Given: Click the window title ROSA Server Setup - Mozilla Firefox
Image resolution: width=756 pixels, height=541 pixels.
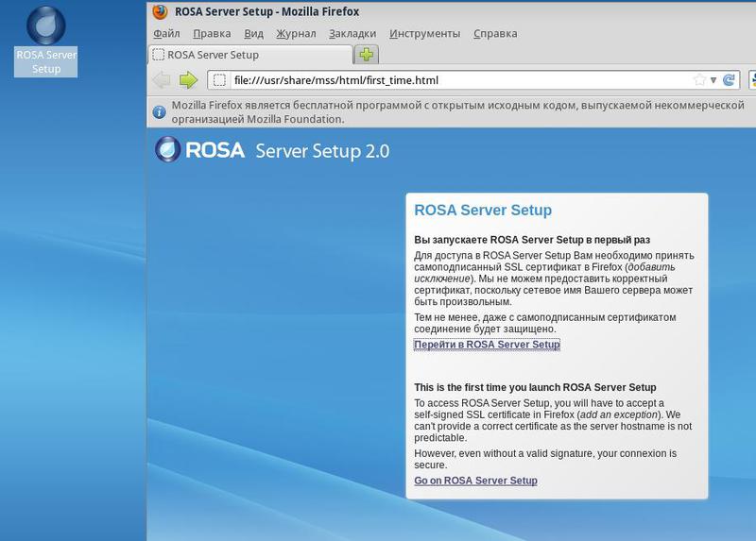Looking at the screenshot, I should click(x=266, y=11).
